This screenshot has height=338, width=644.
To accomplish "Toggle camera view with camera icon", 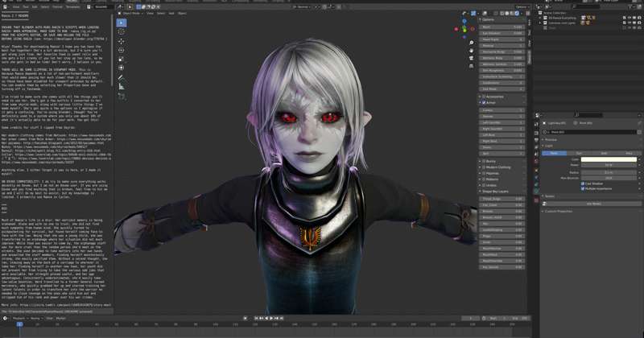I will (x=471, y=58).
